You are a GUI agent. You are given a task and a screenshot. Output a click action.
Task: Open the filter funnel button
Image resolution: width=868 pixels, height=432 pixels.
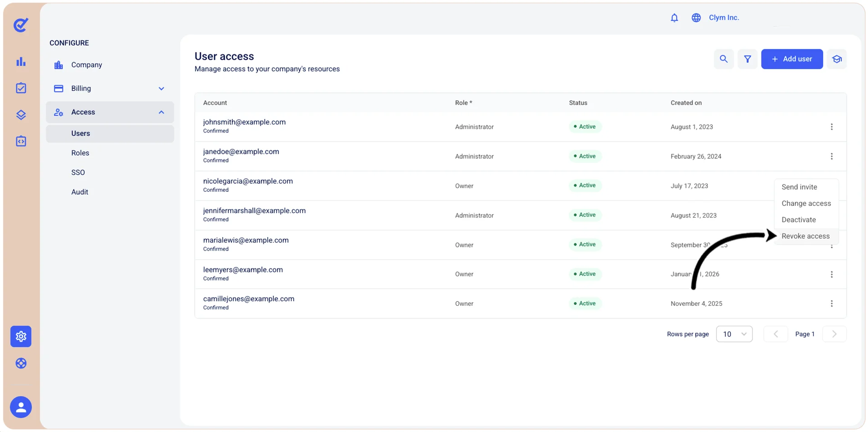coord(747,59)
